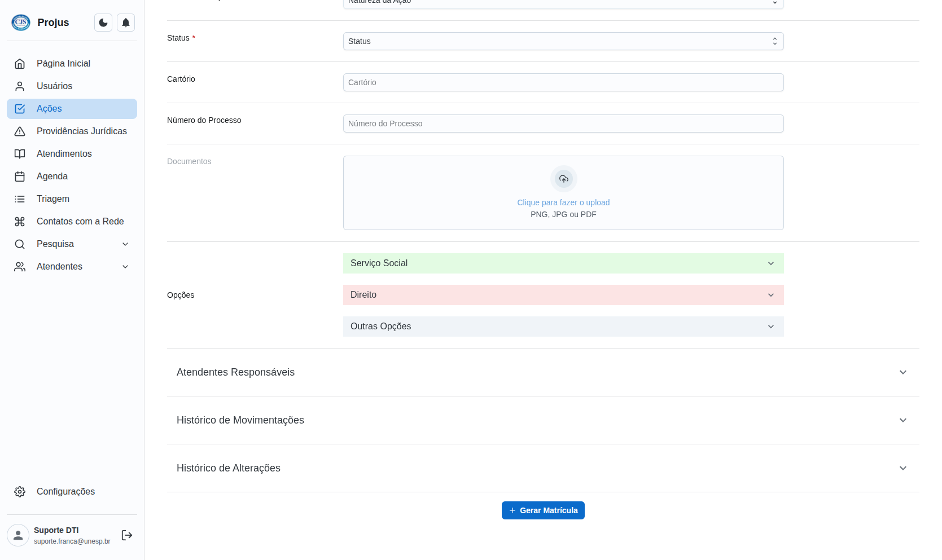Click the 'Clique para fazer o upload' link
Image resolution: width=942 pixels, height=560 pixels.
pos(563,202)
